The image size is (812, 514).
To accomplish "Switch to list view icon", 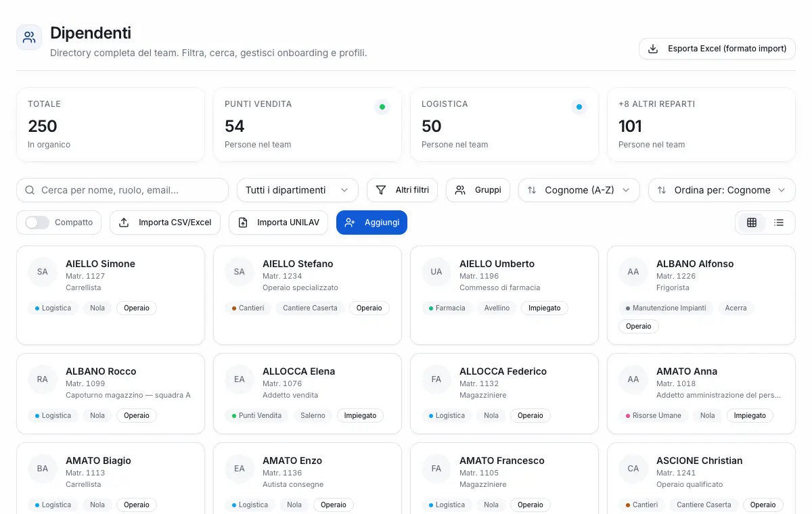I will tap(779, 223).
